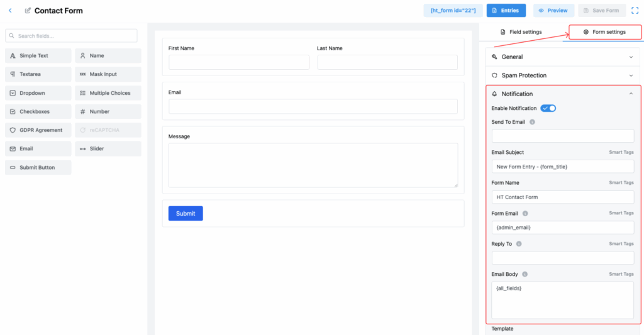Open Smart Tags for Form Email
The height and width of the screenshot is (335, 644).
pos(621,213)
